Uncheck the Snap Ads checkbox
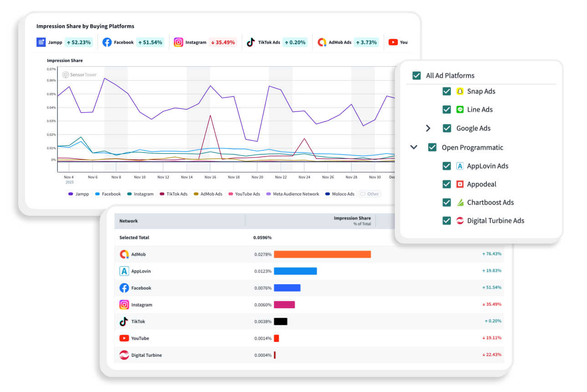587x392 pixels. 447,91
